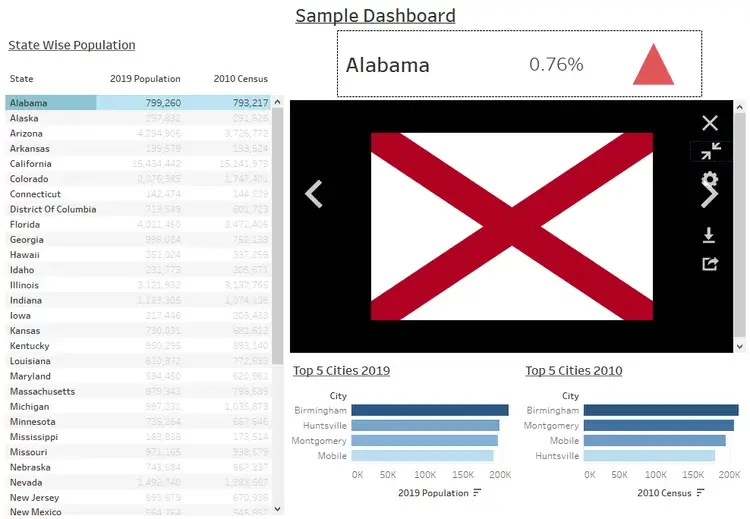This screenshot has height=519, width=750.
Task: Click the 0.76% growth value
Action: [x=556, y=64]
